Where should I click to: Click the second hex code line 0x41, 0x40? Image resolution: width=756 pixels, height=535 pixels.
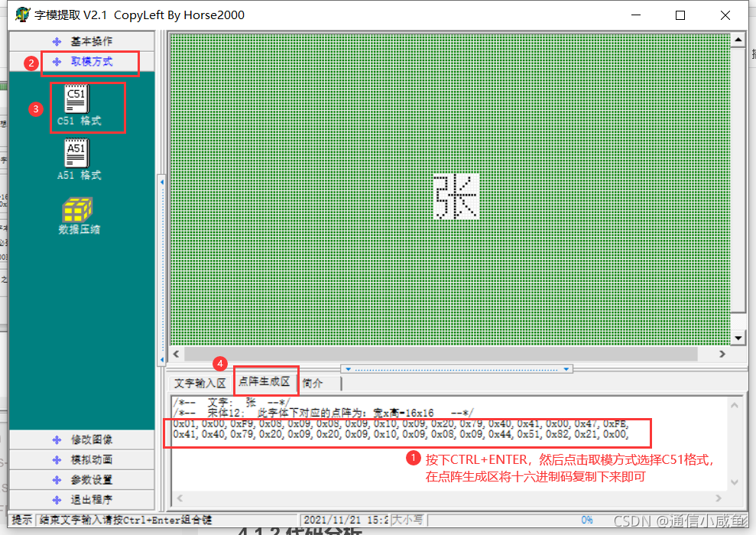pyautogui.click(x=401, y=434)
